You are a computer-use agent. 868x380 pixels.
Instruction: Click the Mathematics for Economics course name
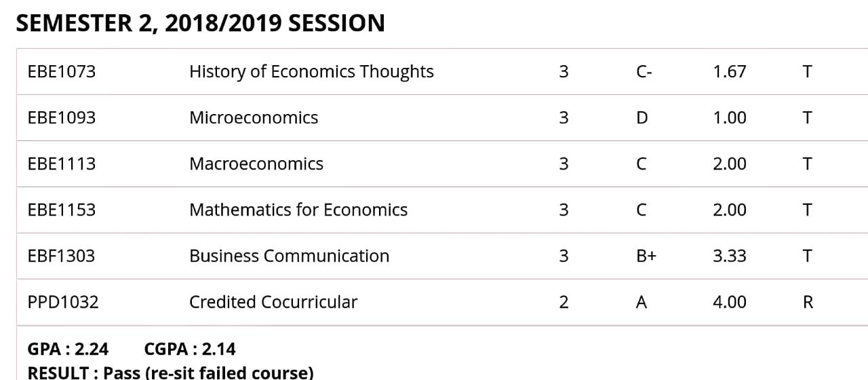298,210
